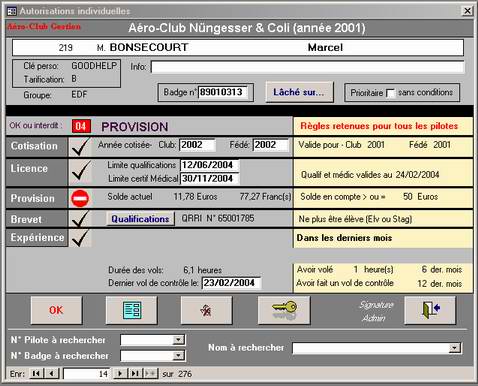Click the crossed-out figure icon button
Image resolution: width=478 pixels, height=386 pixels.
point(206,310)
